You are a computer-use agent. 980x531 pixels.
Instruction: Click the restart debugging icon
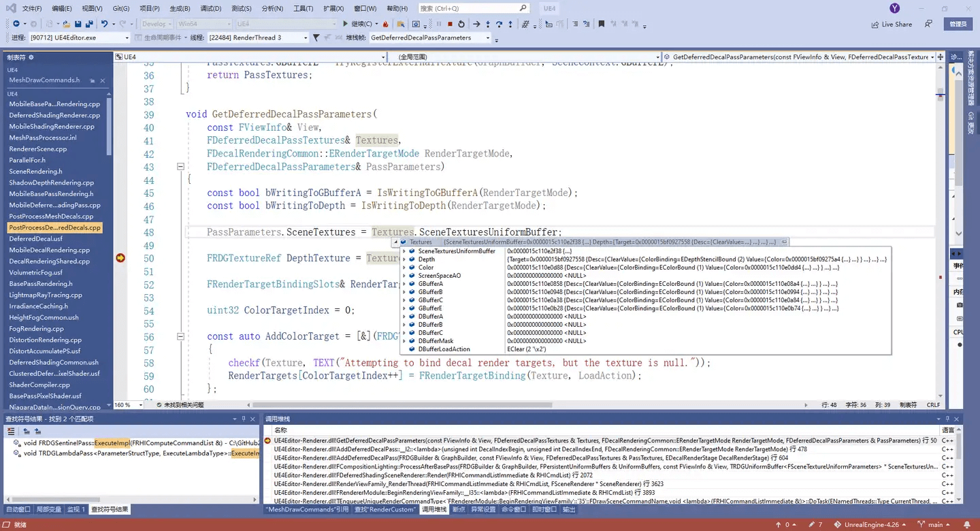pyautogui.click(x=461, y=24)
